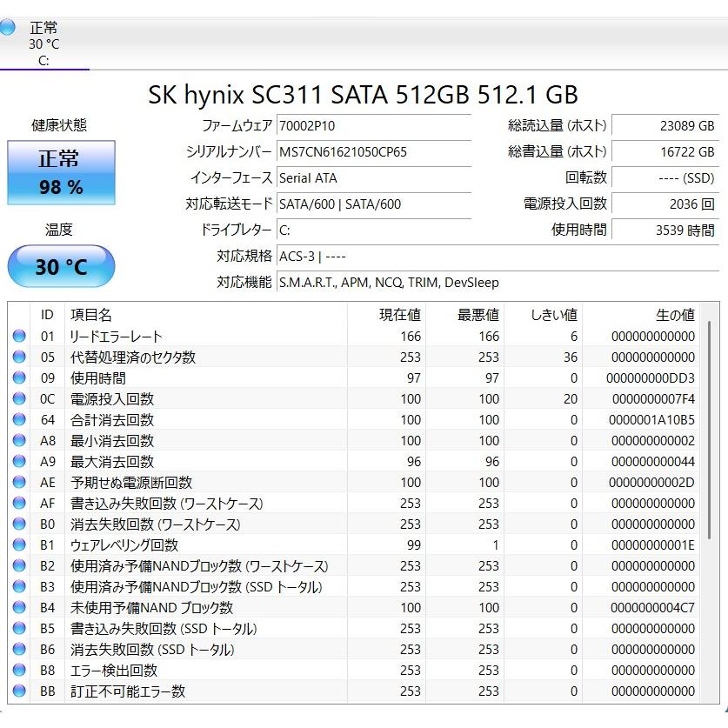The height and width of the screenshot is (728, 728).
Task: Click the status orb of row B2
Action: (x=19, y=565)
